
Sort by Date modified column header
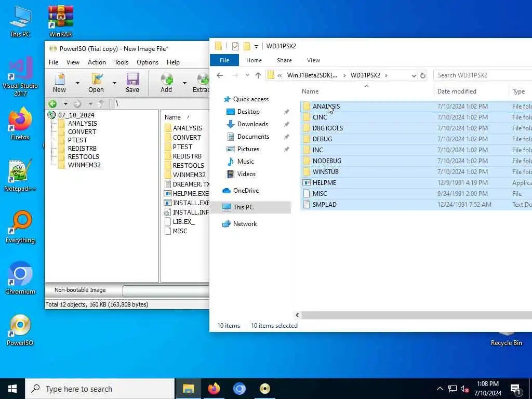coord(457,91)
